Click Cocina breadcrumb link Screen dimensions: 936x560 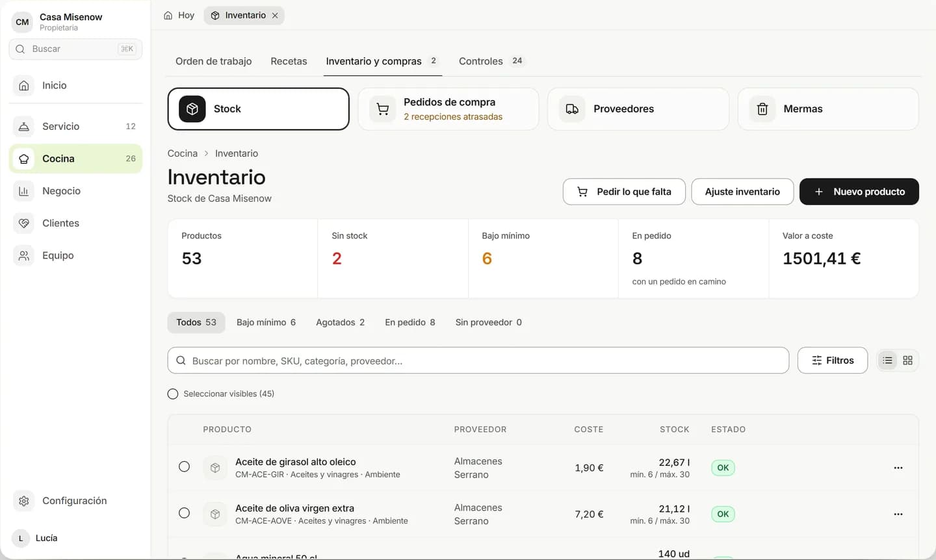(x=183, y=153)
